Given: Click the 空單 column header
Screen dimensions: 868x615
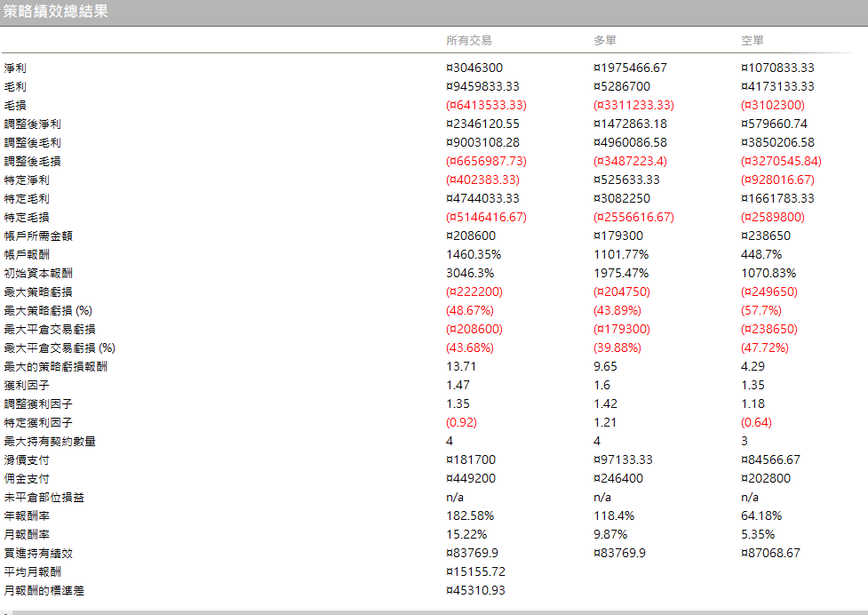Looking at the screenshot, I should pyautogui.click(x=753, y=40).
